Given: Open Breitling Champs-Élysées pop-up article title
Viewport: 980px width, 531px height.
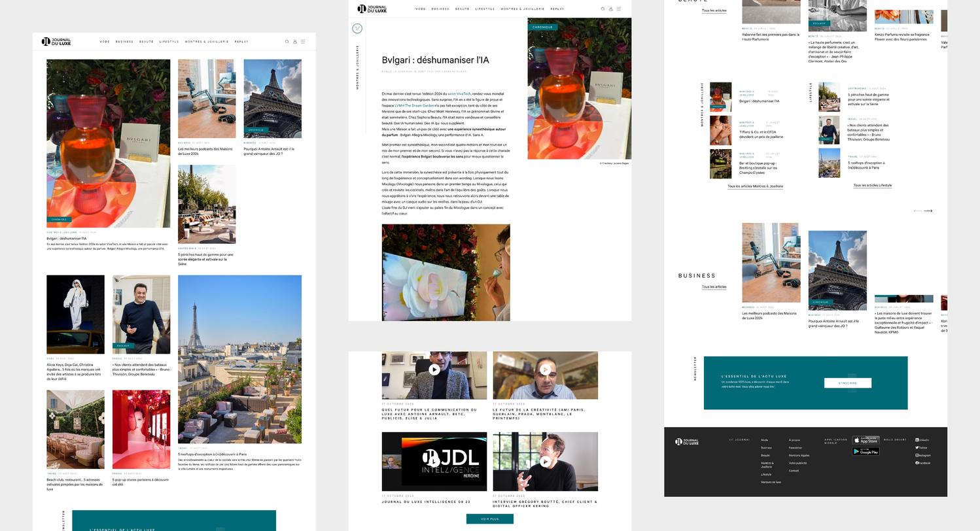Looking at the screenshot, I should 758,168.
